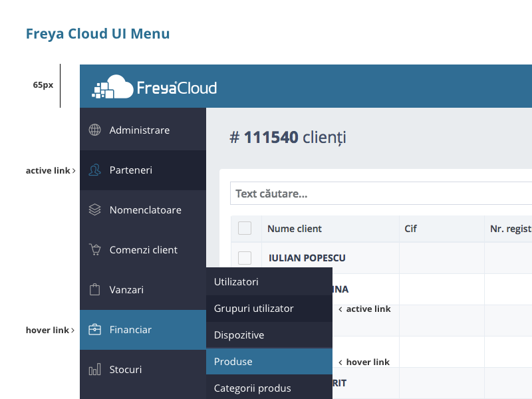Image resolution: width=532 pixels, height=399 pixels.
Task: Tick the checkbox on the second client row
Action: [245, 289]
